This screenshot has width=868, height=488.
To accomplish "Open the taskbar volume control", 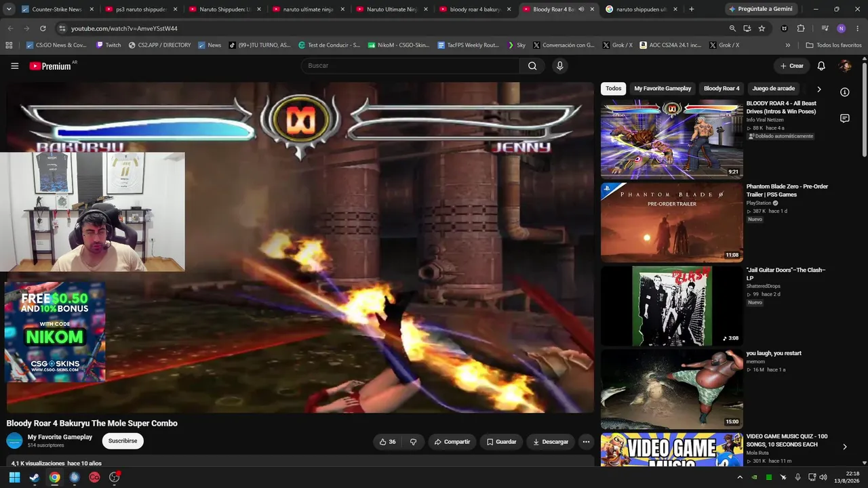I will point(823,477).
